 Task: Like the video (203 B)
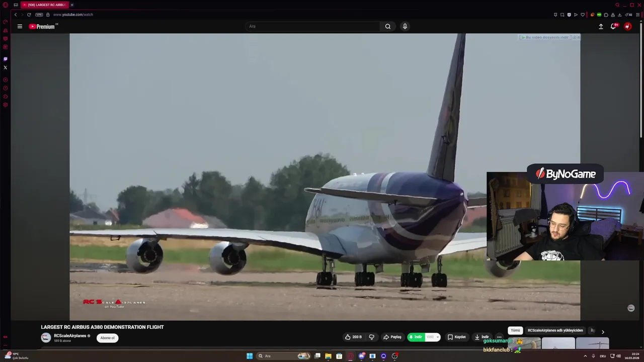click(x=353, y=337)
